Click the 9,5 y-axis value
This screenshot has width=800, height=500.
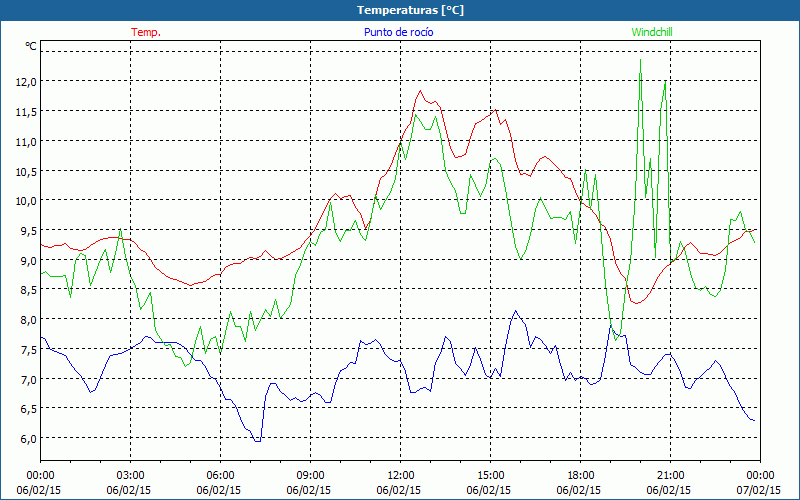[29, 231]
